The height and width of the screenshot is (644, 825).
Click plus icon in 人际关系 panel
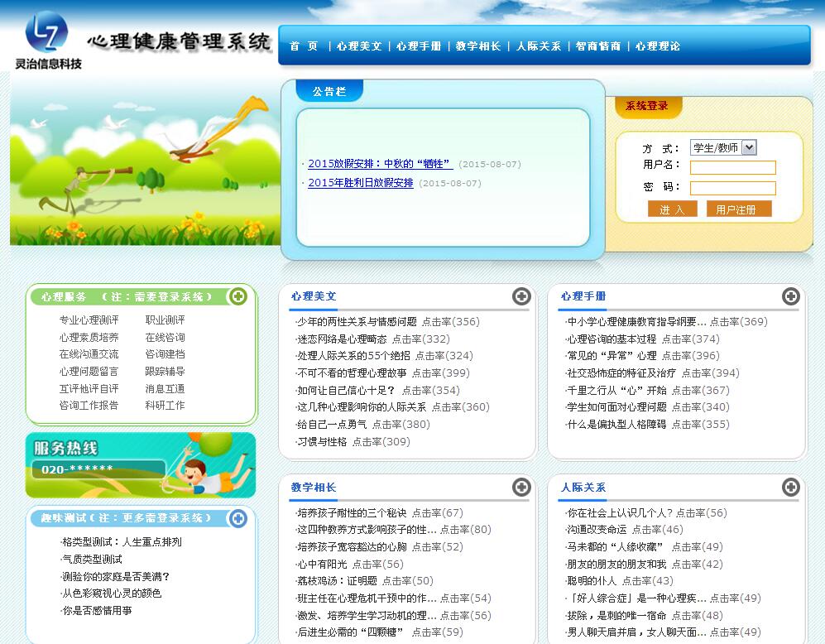(791, 488)
